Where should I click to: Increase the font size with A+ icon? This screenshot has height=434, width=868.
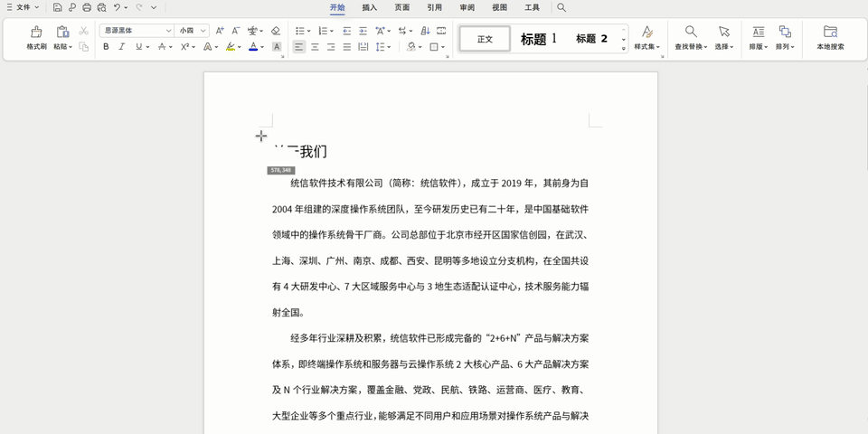pyautogui.click(x=220, y=31)
